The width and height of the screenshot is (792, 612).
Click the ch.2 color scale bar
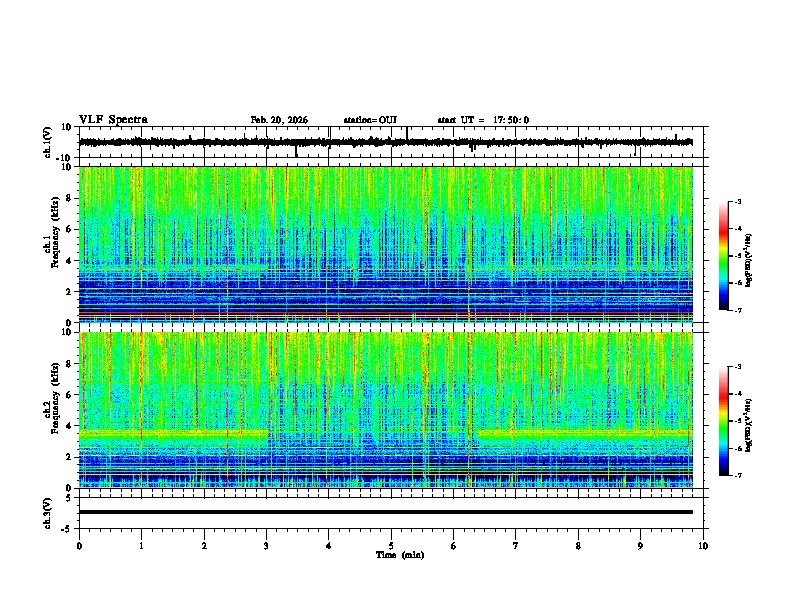(723, 421)
